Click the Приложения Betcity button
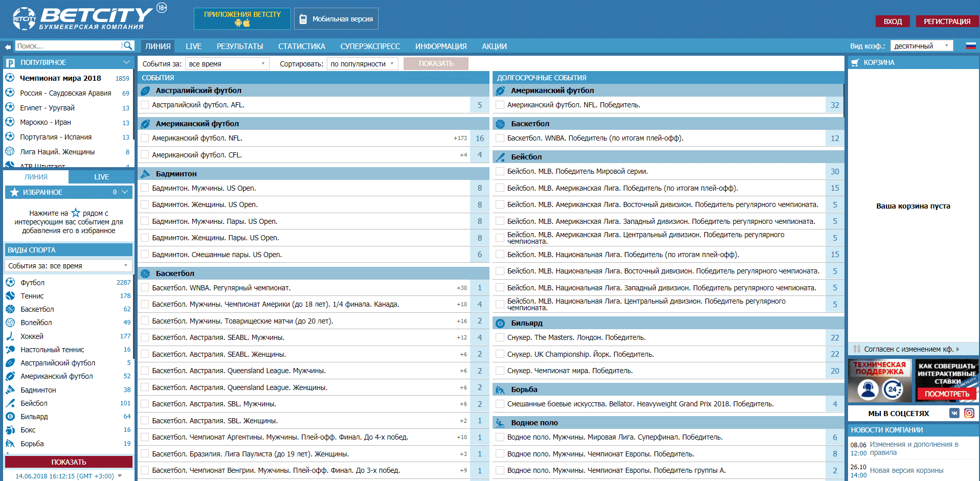The image size is (980, 481). pos(242,19)
